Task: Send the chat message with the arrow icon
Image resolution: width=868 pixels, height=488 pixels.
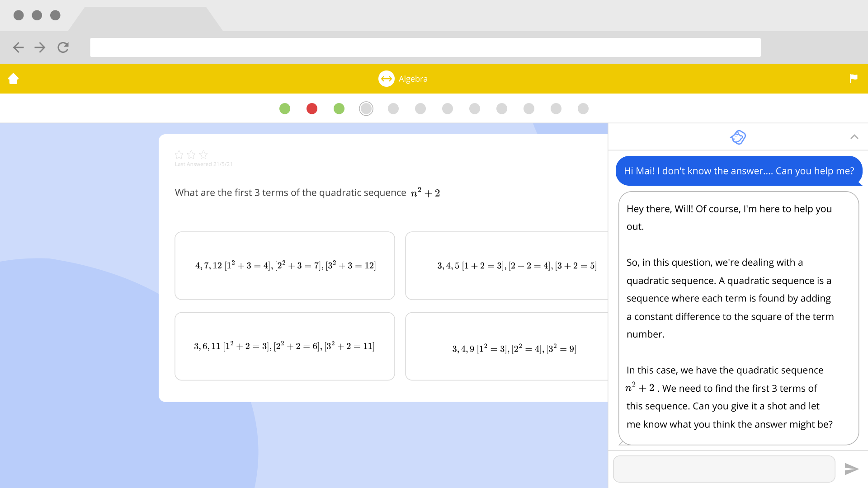Action: point(851,469)
